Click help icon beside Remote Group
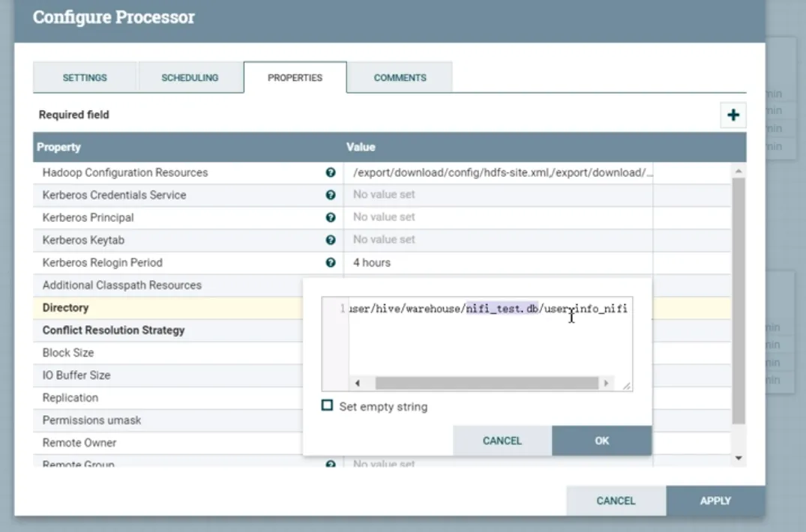 (331, 465)
